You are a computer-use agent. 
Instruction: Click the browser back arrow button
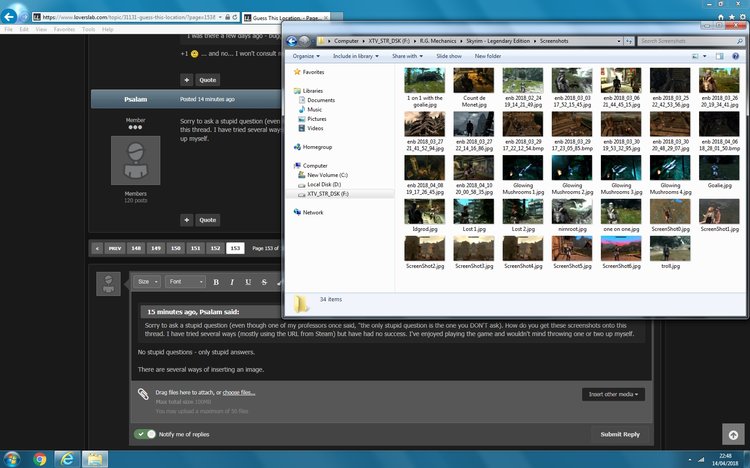click(x=9, y=17)
